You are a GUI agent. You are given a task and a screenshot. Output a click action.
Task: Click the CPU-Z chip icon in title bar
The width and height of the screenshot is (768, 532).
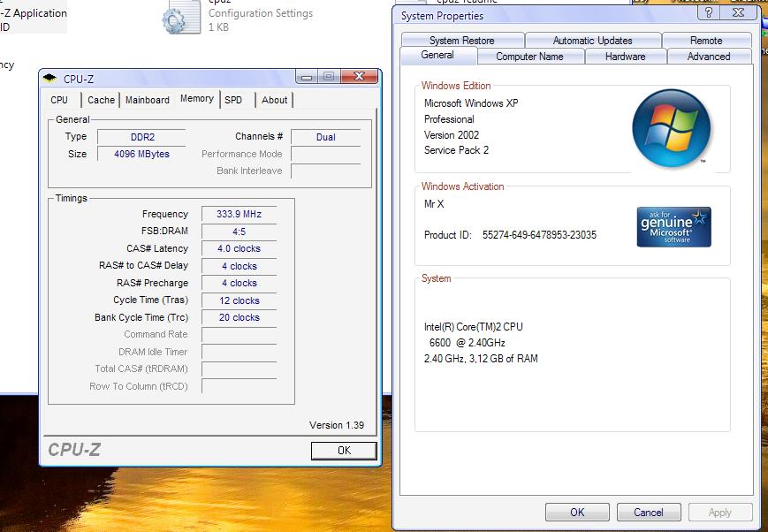[49, 79]
